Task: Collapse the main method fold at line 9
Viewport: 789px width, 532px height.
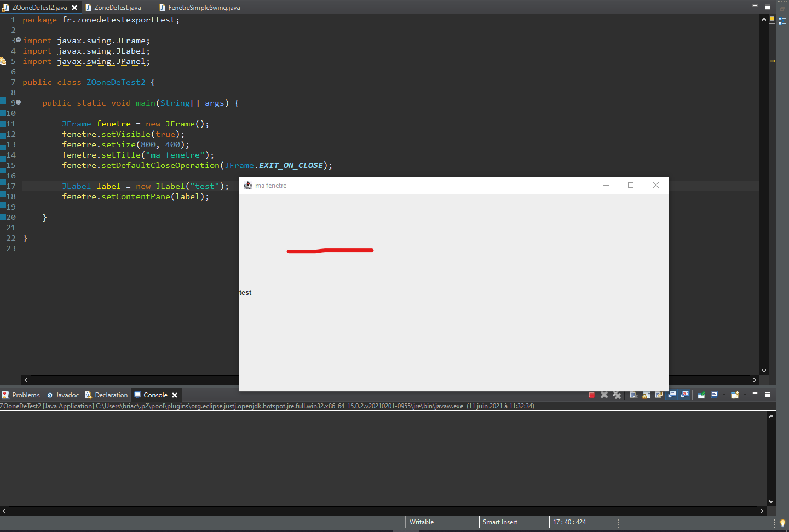Action: tap(18, 102)
